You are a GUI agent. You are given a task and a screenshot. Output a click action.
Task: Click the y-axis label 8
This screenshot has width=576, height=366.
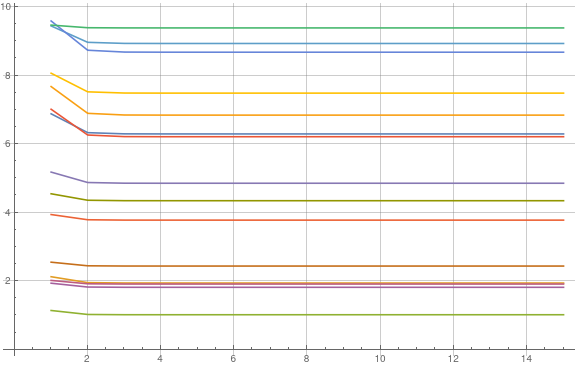pyautogui.click(x=7, y=76)
